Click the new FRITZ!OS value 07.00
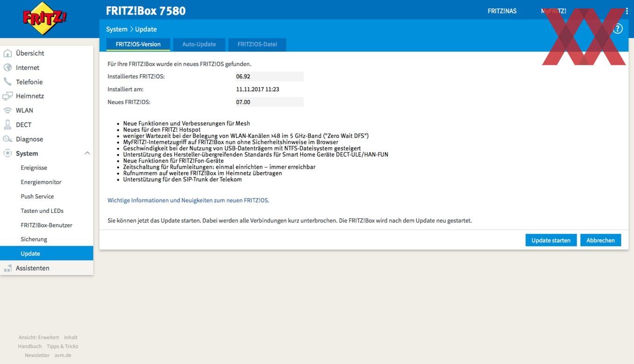The width and height of the screenshot is (634, 364). click(x=269, y=102)
